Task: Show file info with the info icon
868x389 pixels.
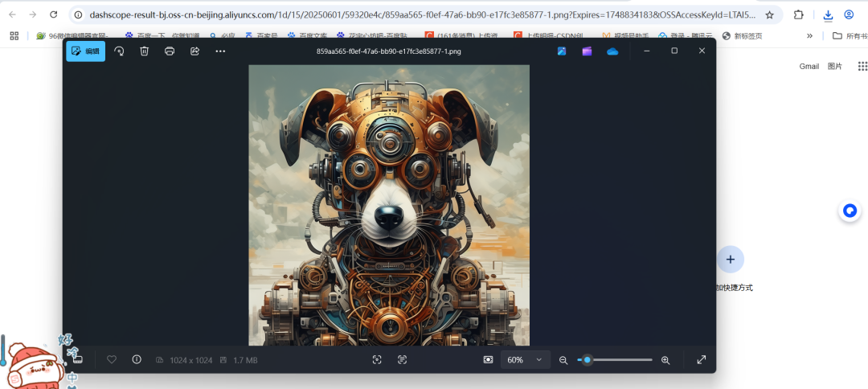Action: click(137, 360)
